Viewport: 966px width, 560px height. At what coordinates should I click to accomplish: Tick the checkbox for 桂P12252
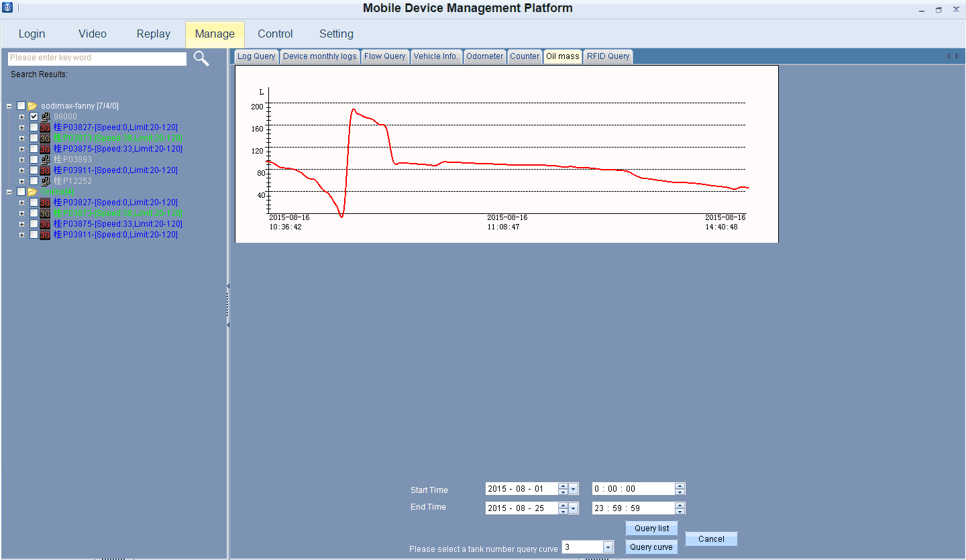[34, 181]
